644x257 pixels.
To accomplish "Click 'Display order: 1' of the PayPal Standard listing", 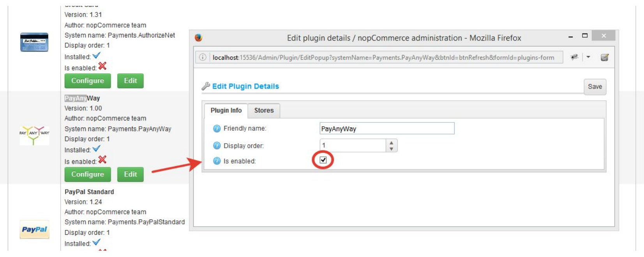I will [x=87, y=233].
